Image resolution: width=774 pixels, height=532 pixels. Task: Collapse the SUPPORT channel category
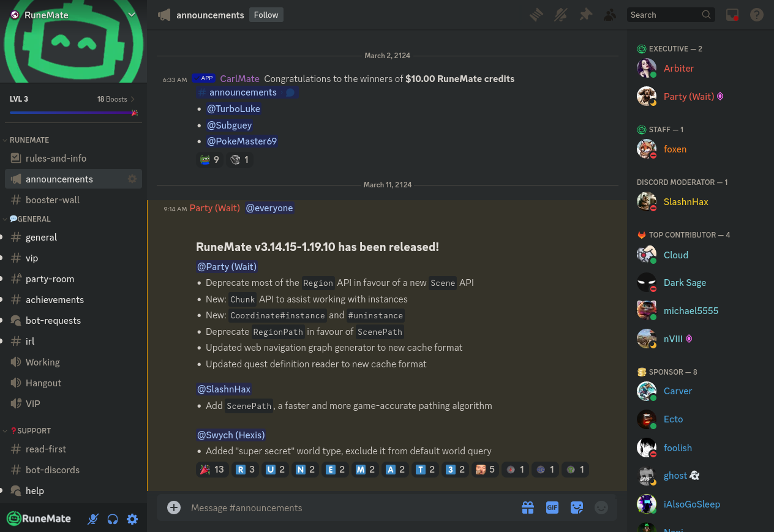[31, 431]
